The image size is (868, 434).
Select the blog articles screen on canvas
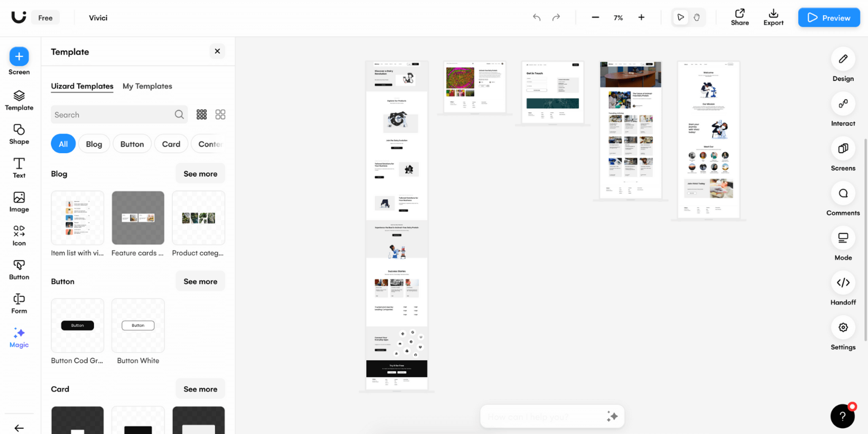tap(630, 130)
